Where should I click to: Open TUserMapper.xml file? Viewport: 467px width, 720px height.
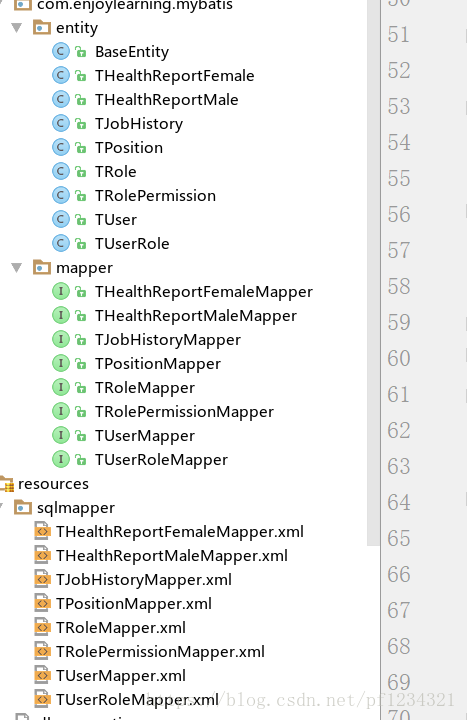pos(121,675)
